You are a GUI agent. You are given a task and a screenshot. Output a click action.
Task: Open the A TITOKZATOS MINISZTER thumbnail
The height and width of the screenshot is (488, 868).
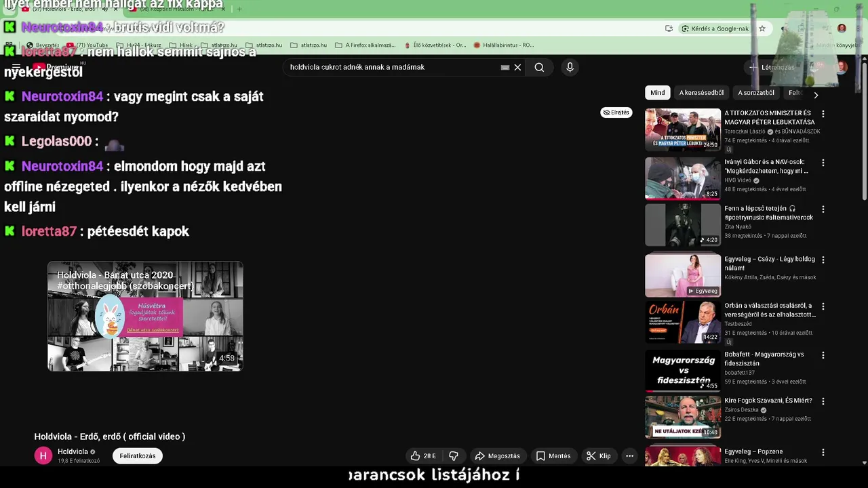pos(683,129)
